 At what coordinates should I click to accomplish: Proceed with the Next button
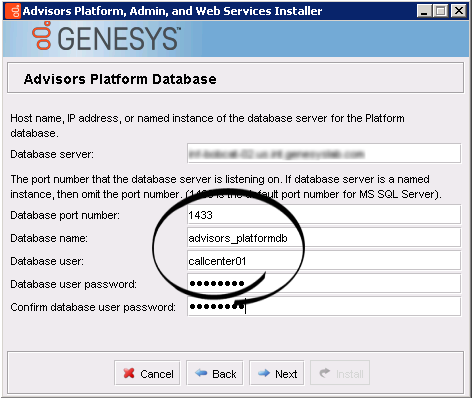[277, 373]
